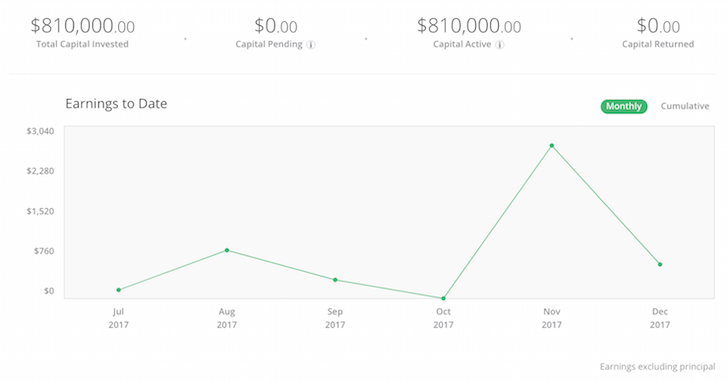Image resolution: width=728 pixels, height=382 pixels.
Task: Click the Nov 2017 x-axis label
Action: click(552, 318)
